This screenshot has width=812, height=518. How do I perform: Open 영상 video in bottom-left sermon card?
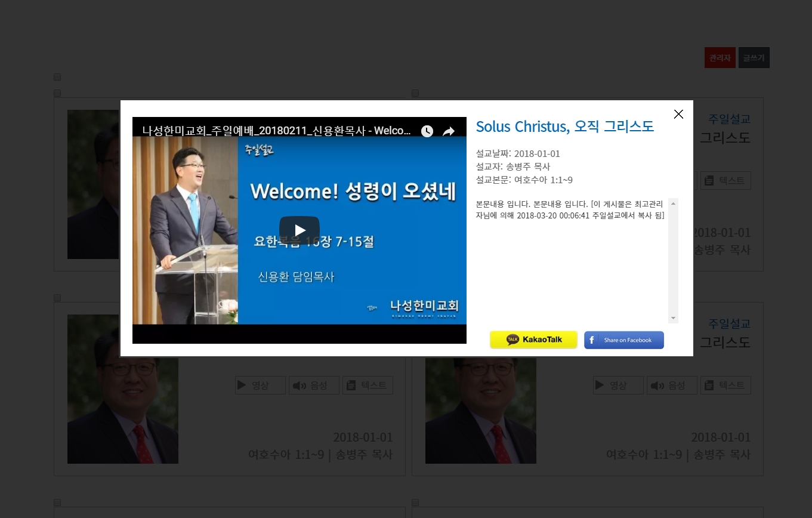(x=260, y=386)
